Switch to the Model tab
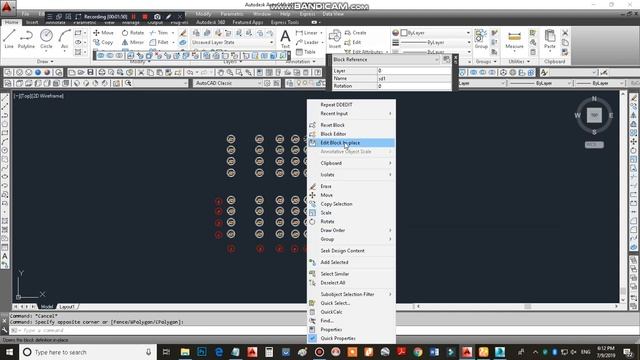Image resolution: width=640 pixels, height=360 pixels. pyautogui.click(x=47, y=307)
